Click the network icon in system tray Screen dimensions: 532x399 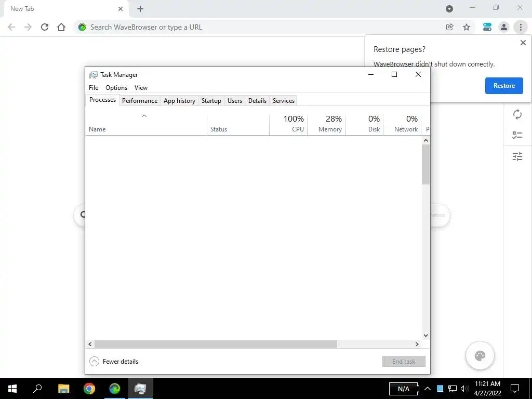pos(453,389)
